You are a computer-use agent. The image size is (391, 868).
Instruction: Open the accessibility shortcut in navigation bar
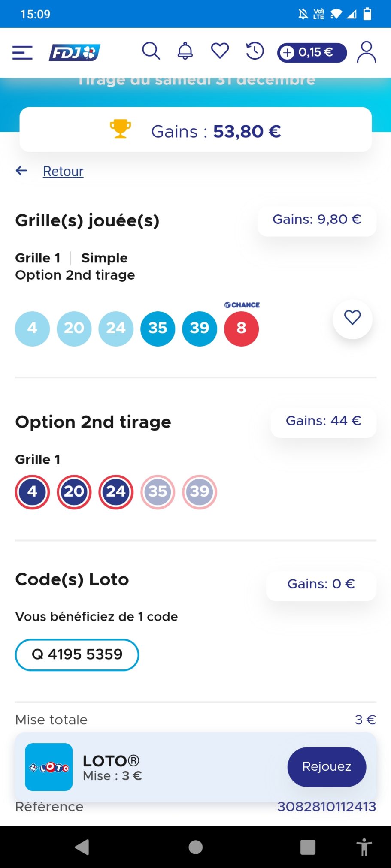[x=364, y=847]
